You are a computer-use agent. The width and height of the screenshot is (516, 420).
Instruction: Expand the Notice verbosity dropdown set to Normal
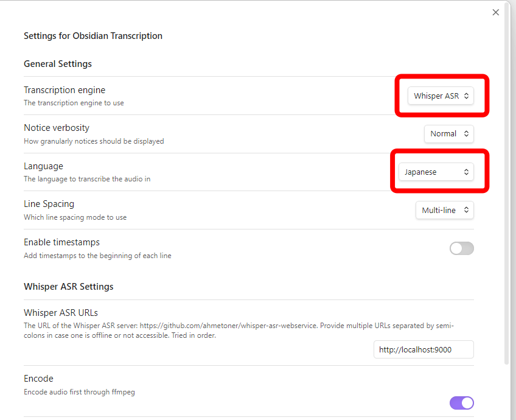[x=449, y=134]
